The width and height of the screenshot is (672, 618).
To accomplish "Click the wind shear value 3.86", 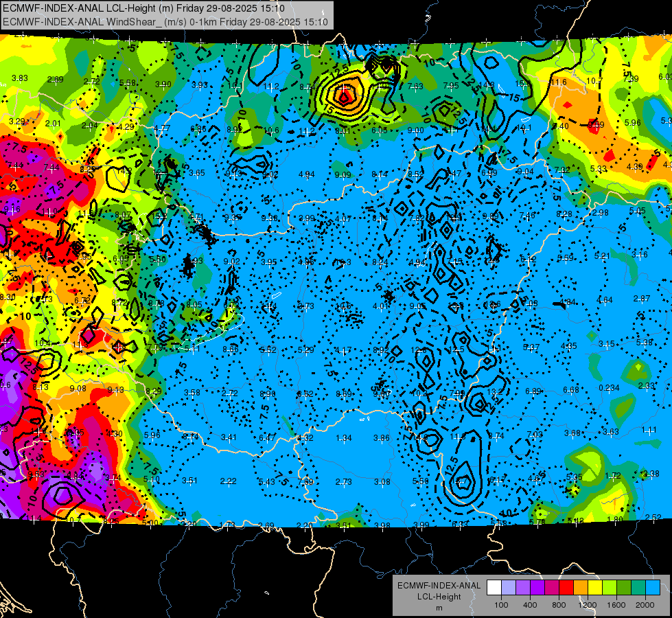I will 382,438.
